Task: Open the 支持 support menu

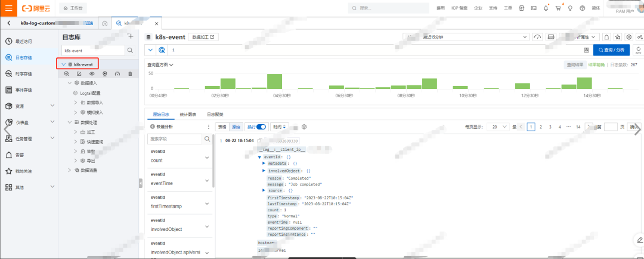Action: pos(493,8)
